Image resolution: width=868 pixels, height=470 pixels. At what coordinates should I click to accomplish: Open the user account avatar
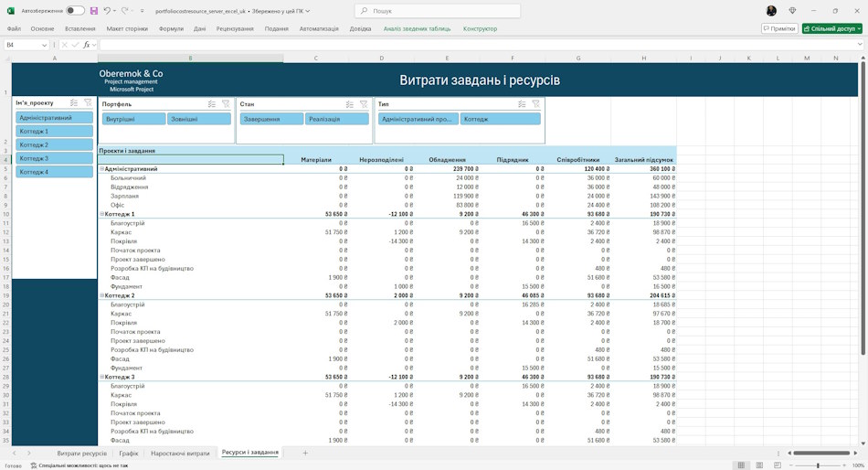tap(771, 11)
